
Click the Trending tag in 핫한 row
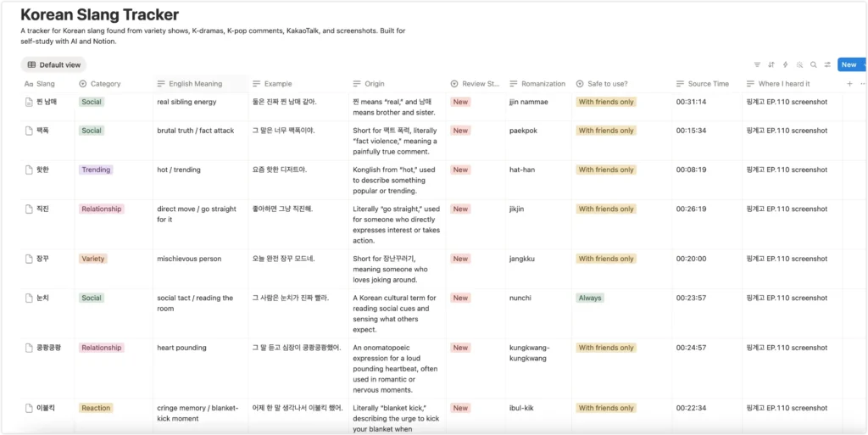pyautogui.click(x=96, y=170)
